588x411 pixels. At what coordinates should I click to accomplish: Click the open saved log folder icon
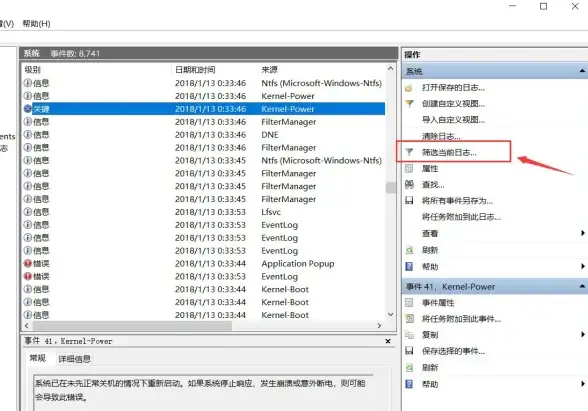tap(409, 88)
